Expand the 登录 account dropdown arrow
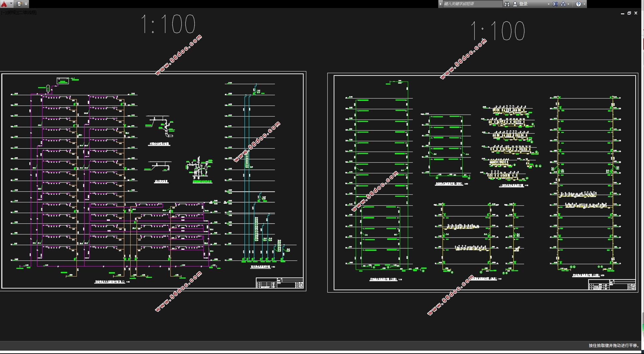Screen dimensions: 644x354 coord(548,4)
